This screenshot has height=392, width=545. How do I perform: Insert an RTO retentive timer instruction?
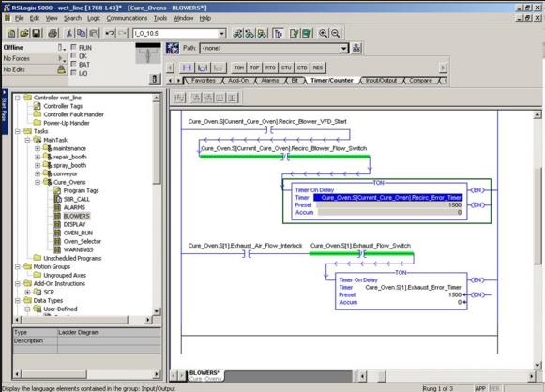[270, 68]
